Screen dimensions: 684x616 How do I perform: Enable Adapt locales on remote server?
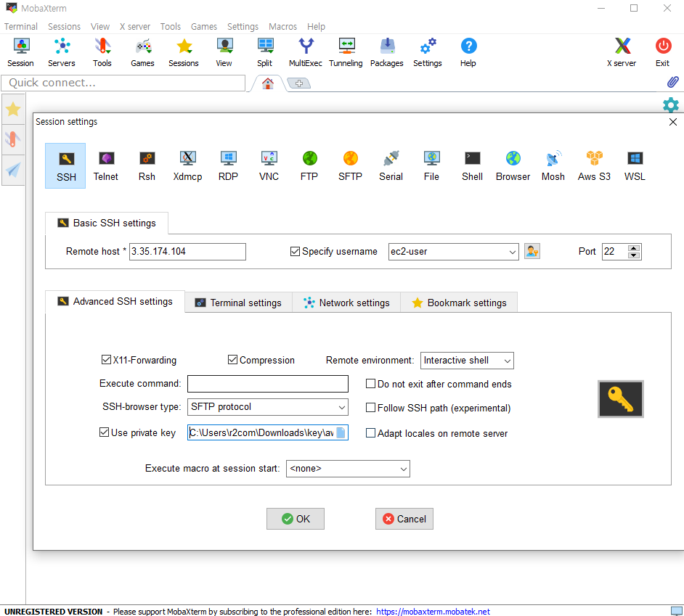370,433
